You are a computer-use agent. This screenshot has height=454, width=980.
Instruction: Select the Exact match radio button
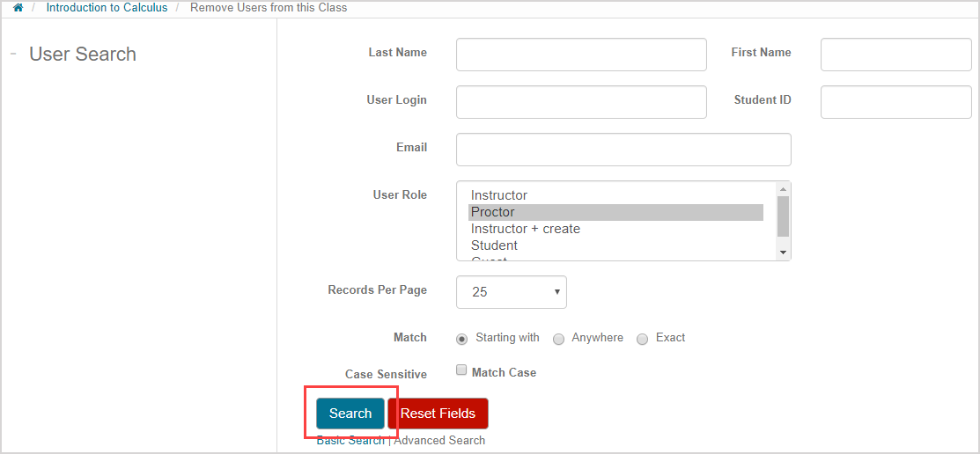pyautogui.click(x=642, y=339)
